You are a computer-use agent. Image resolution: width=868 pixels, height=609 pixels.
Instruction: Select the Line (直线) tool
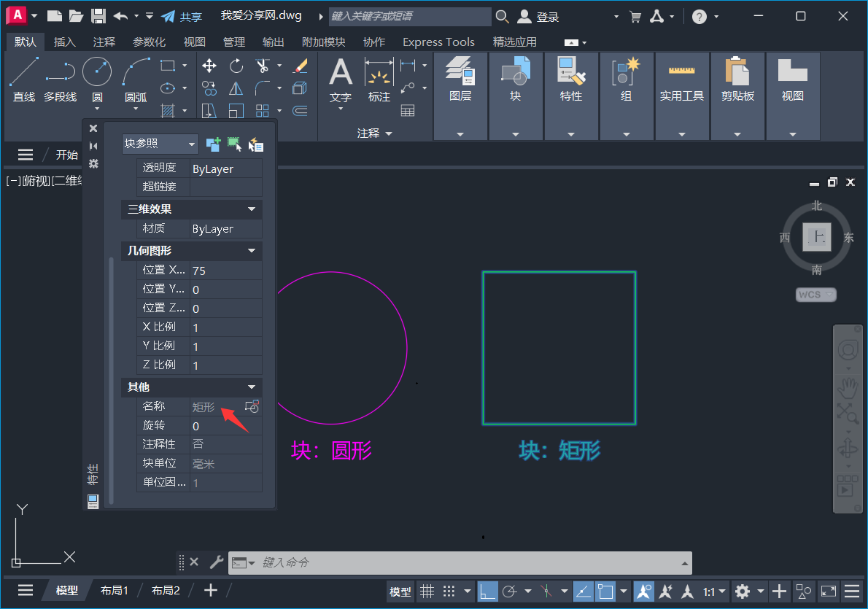tap(24, 79)
